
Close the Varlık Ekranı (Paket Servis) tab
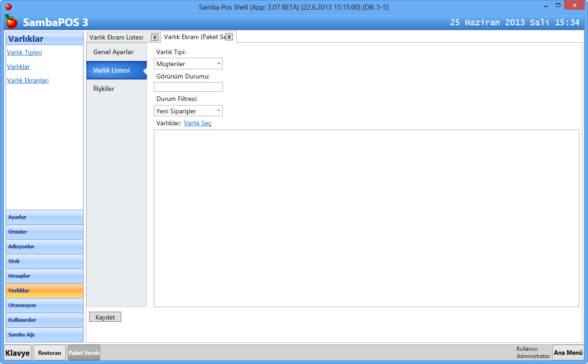pyautogui.click(x=229, y=37)
